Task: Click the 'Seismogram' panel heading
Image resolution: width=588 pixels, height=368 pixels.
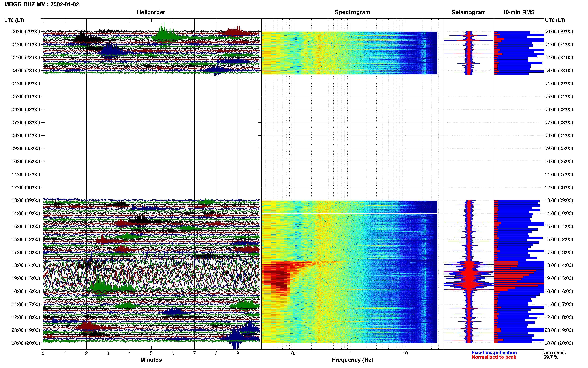Action: (468, 12)
